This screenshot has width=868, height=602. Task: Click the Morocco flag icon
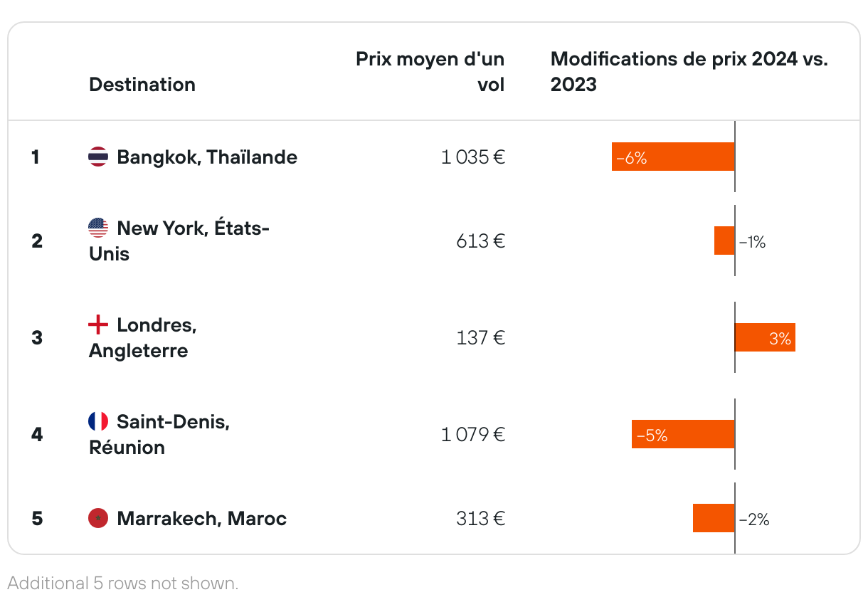coord(98,518)
